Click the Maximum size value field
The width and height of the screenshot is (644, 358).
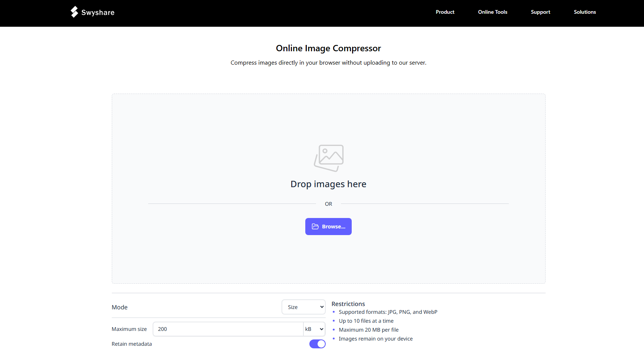point(228,329)
